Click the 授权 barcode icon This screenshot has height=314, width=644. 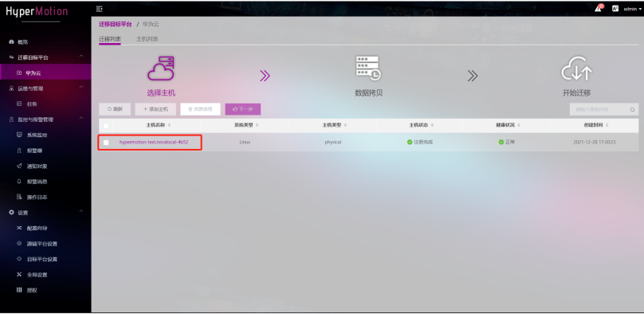tap(19, 290)
